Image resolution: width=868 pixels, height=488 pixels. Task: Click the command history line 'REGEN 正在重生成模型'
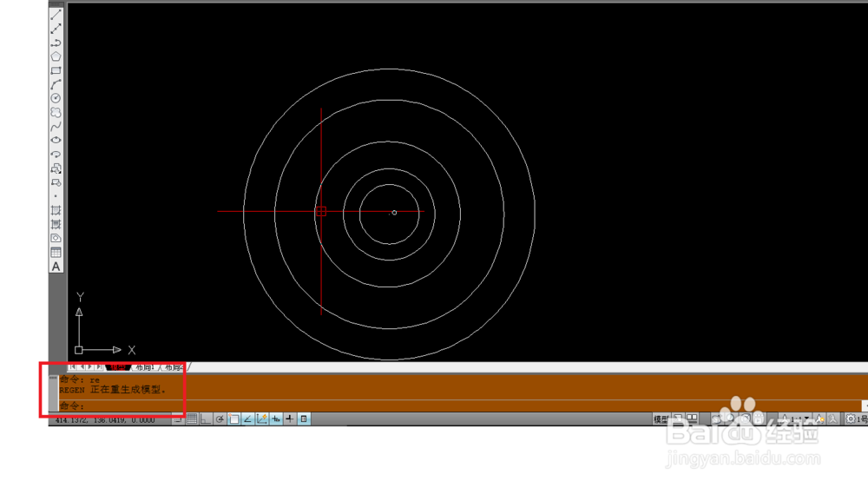click(x=113, y=390)
